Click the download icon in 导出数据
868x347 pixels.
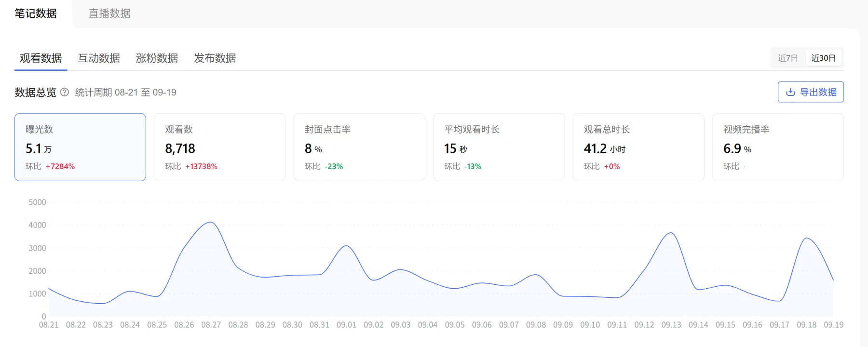(x=790, y=92)
